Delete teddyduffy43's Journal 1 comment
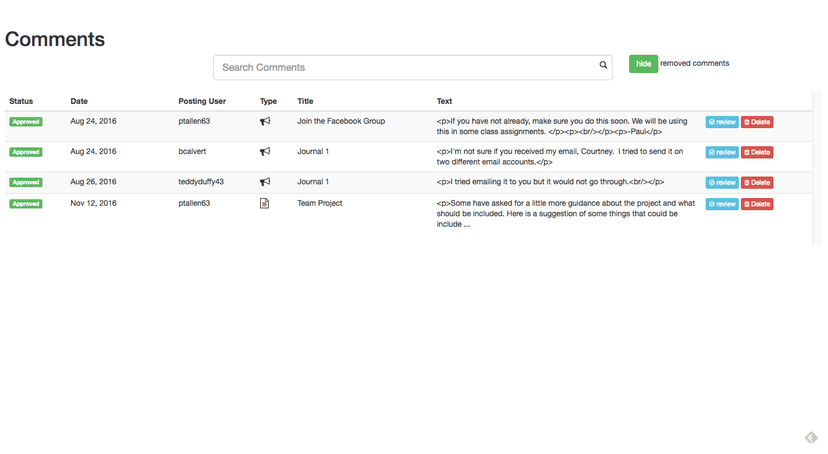 (x=757, y=183)
